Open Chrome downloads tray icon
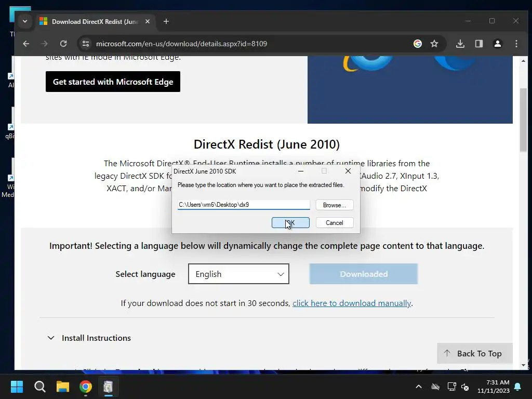 (460, 44)
